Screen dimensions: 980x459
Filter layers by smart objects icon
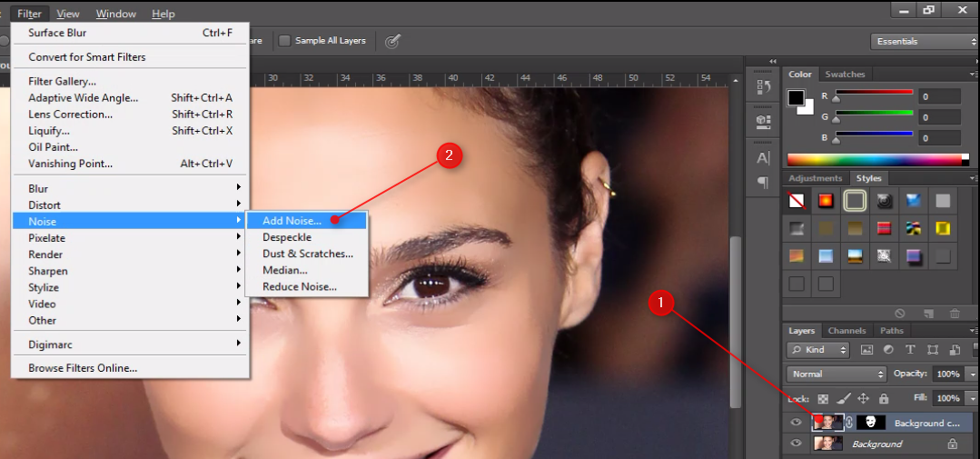[x=955, y=350]
